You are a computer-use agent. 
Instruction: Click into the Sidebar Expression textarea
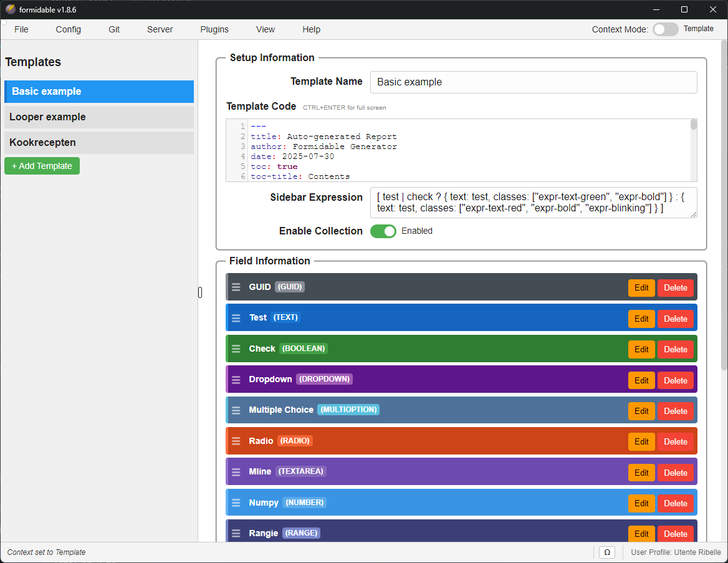(534, 203)
